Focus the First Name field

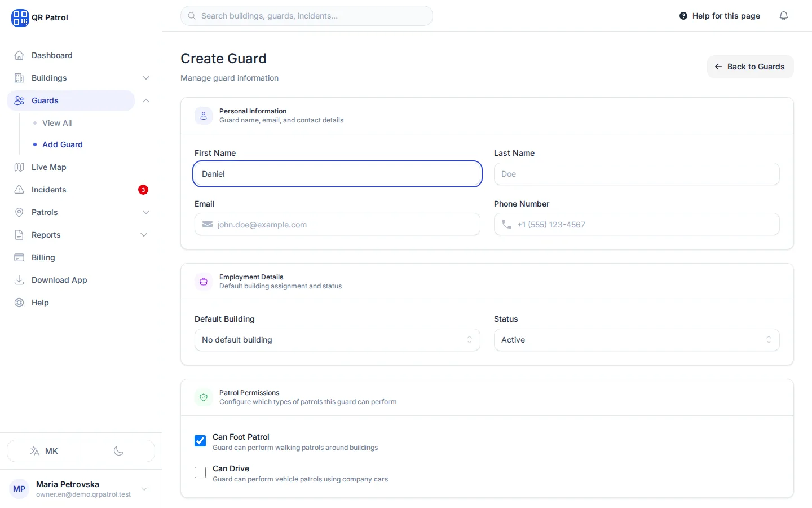(337, 174)
